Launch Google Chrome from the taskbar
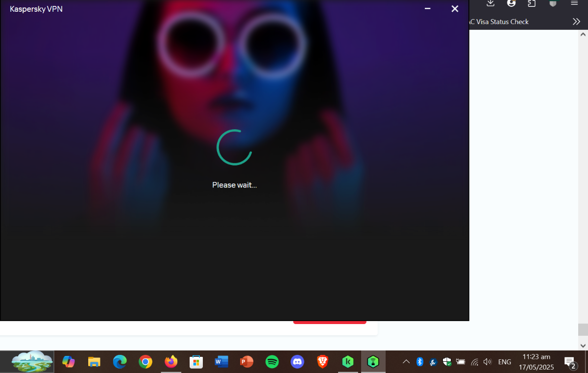Image resolution: width=588 pixels, height=373 pixels. (145, 362)
